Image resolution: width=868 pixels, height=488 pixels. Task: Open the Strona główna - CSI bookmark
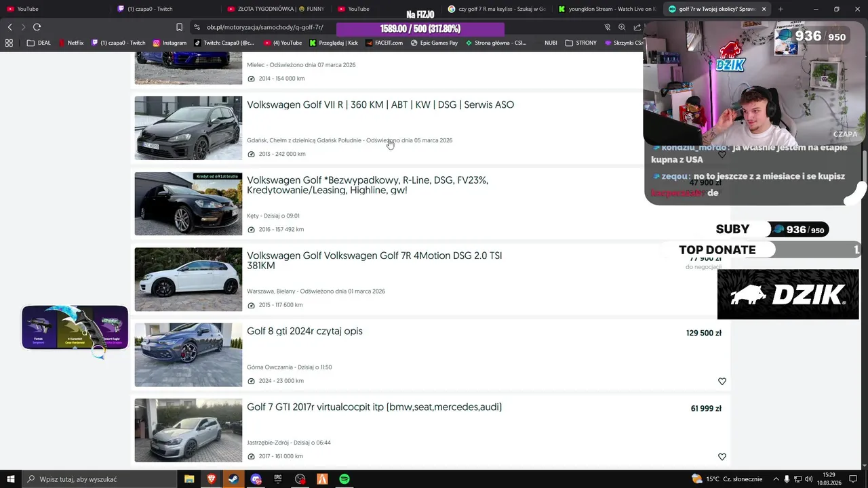click(x=496, y=43)
